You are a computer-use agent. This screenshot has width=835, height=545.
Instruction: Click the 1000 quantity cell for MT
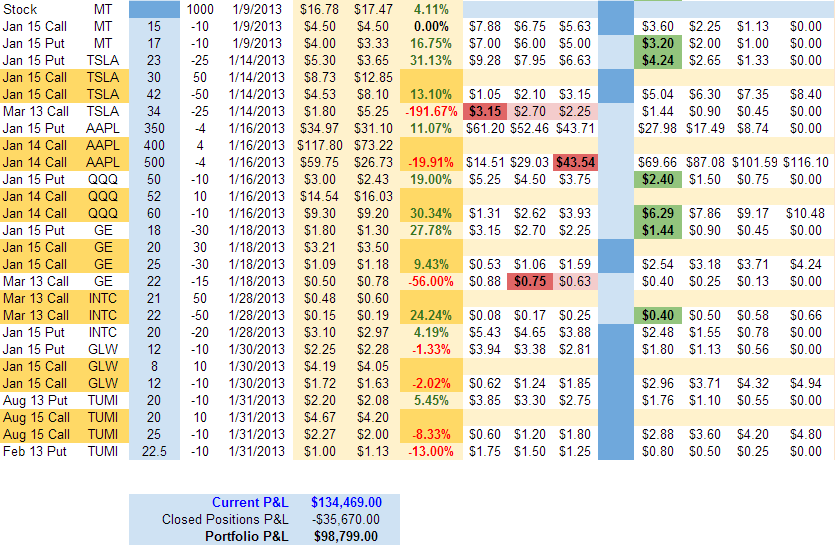click(200, 9)
